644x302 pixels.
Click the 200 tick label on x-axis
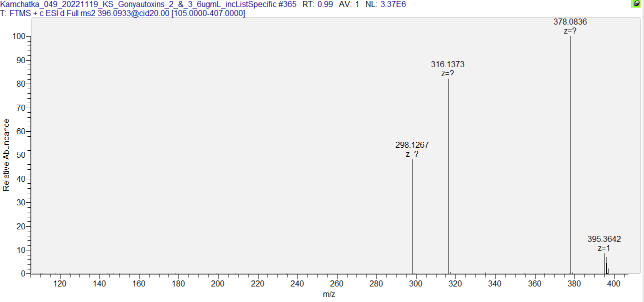point(218,284)
